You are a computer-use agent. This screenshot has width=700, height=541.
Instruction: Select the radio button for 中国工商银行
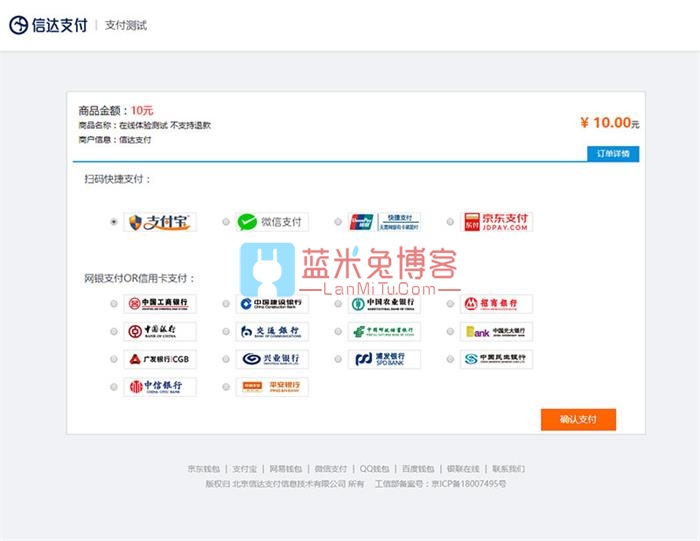(x=114, y=304)
